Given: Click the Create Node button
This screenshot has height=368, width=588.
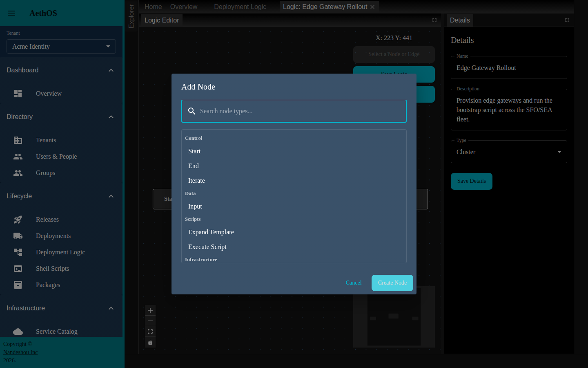Looking at the screenshot, I should [x=392, y=283].
